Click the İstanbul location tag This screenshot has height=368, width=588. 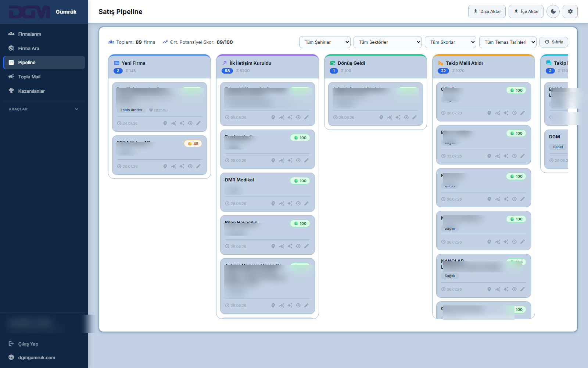[x=159, y=110]
